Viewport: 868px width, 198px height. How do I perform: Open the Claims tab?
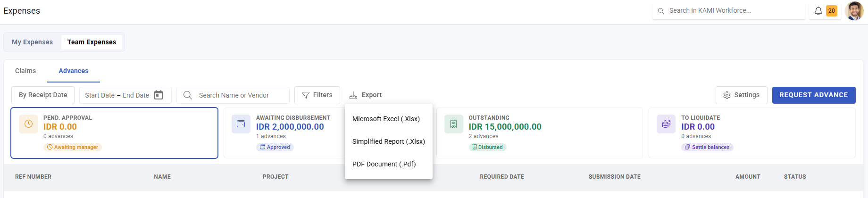(x=25, y=71)
